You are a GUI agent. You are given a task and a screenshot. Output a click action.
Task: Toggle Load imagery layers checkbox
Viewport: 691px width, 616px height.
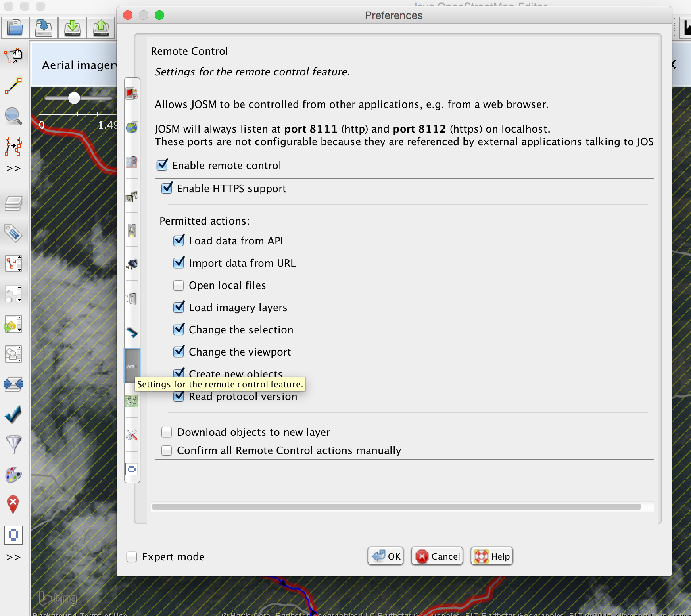coord(179,307)
